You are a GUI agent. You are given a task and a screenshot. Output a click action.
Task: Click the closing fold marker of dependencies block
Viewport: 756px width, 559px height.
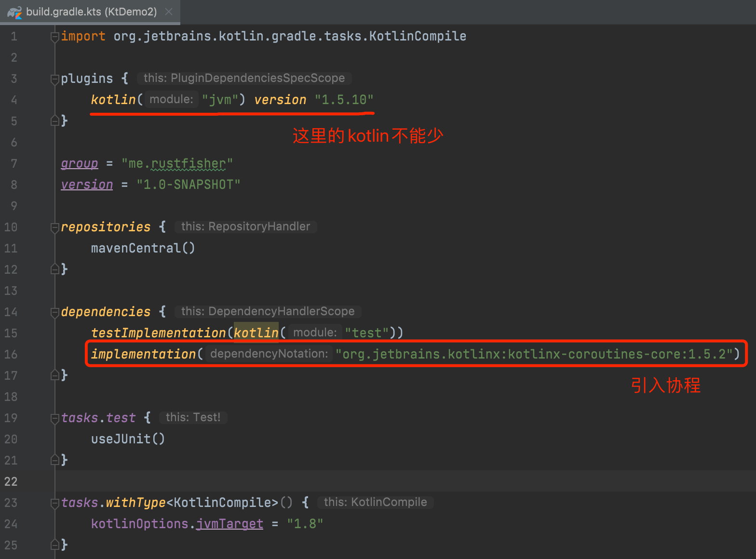tap(55, 375)
